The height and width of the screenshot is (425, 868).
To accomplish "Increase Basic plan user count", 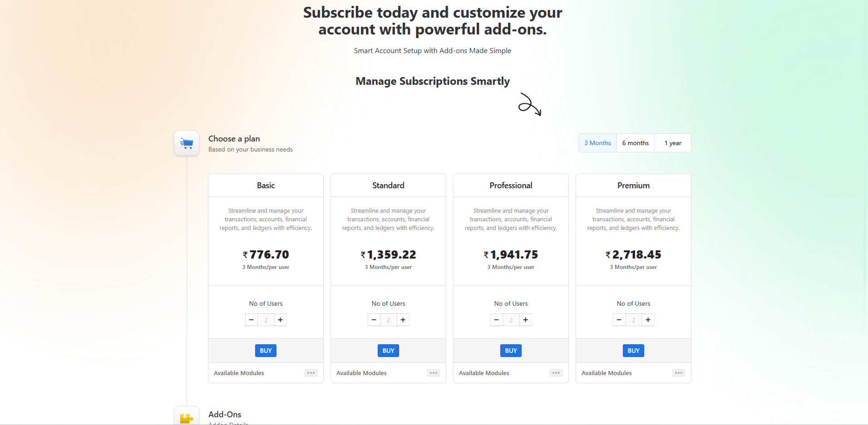I will point(281,320).
